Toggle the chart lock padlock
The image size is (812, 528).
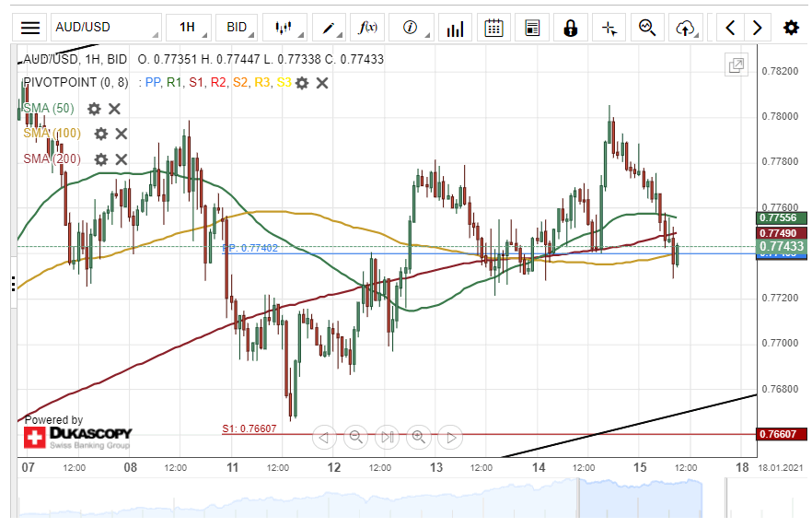point(570,28)
